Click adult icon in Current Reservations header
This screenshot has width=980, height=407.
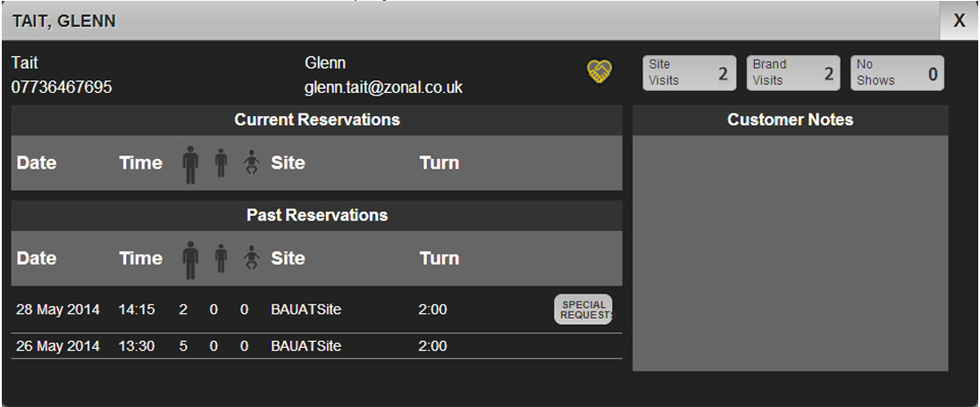click(190, 164)
